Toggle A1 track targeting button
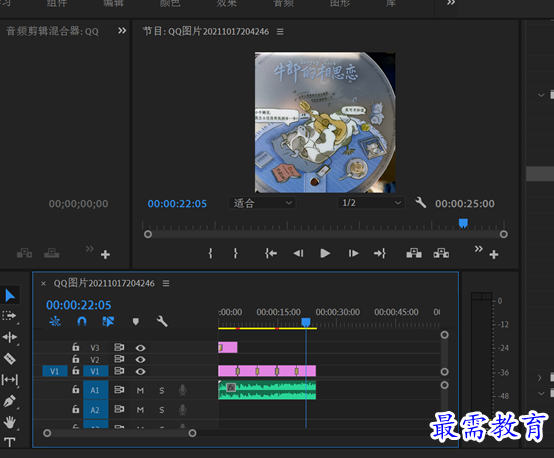Viewport: 554px width, 458px height. 95,390
